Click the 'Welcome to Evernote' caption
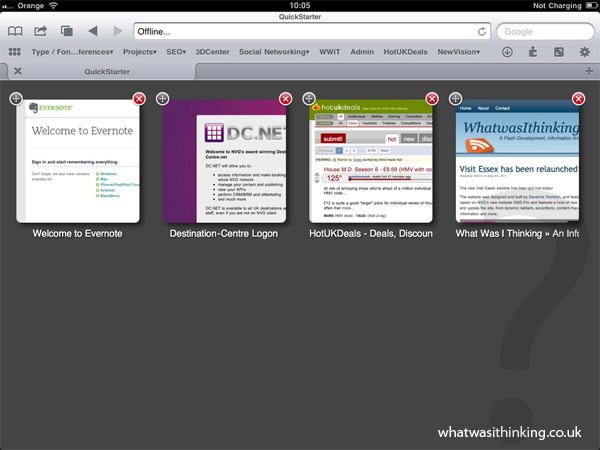This screenshot has height=450, width=600. [77, 233]
